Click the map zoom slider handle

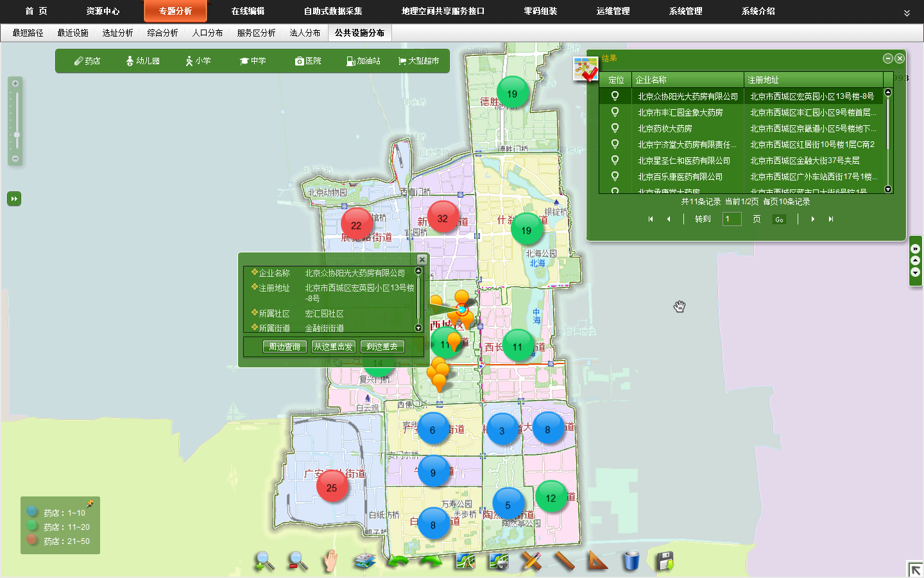coord(17,135)
